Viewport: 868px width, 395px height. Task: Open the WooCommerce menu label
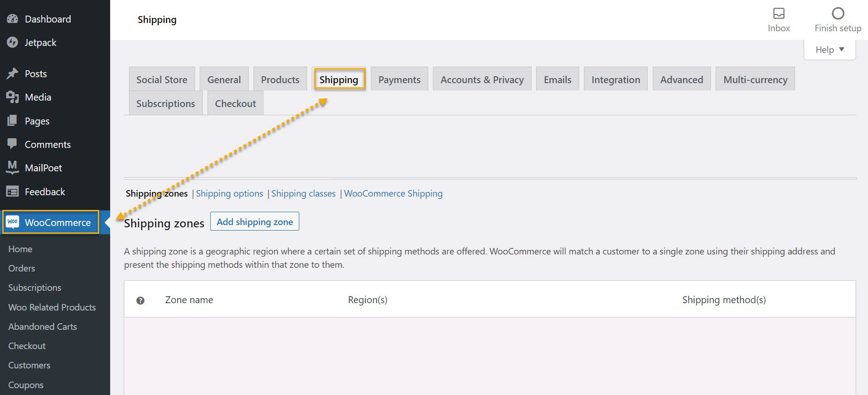pyautogui.click(x=58, y=222)
